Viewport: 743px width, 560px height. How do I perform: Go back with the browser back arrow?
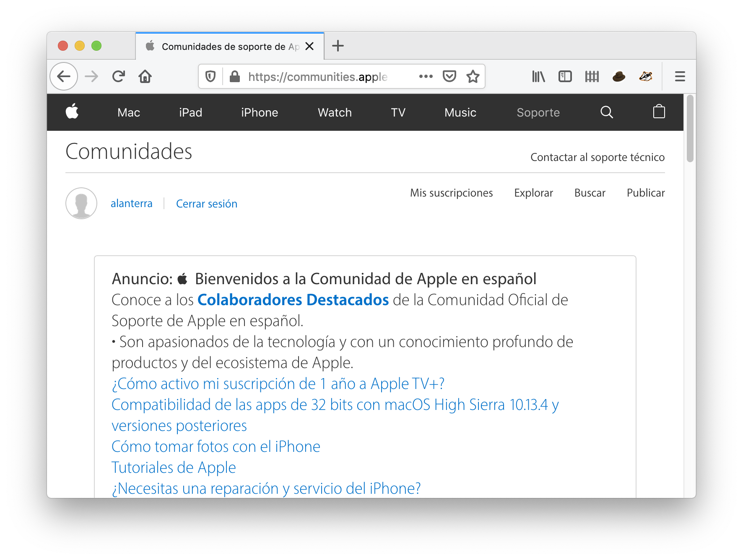[x=64, y=76]
